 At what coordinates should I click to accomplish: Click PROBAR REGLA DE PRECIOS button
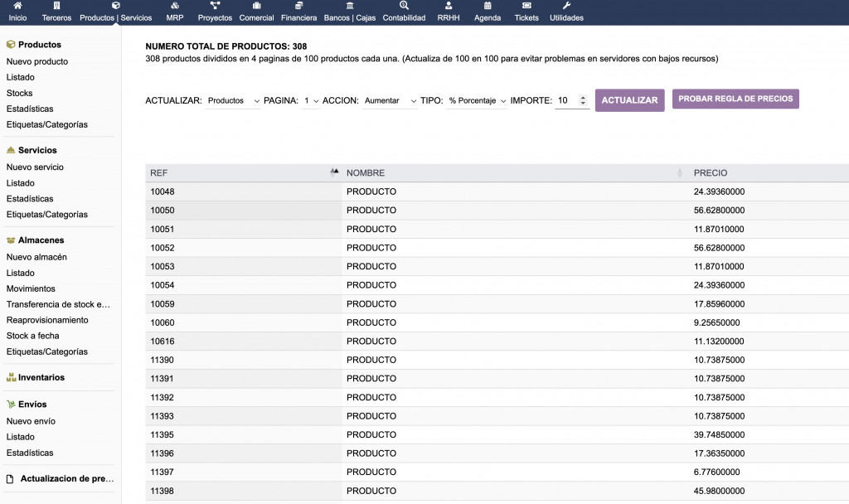pyautogui.click(x=735, y=99)
